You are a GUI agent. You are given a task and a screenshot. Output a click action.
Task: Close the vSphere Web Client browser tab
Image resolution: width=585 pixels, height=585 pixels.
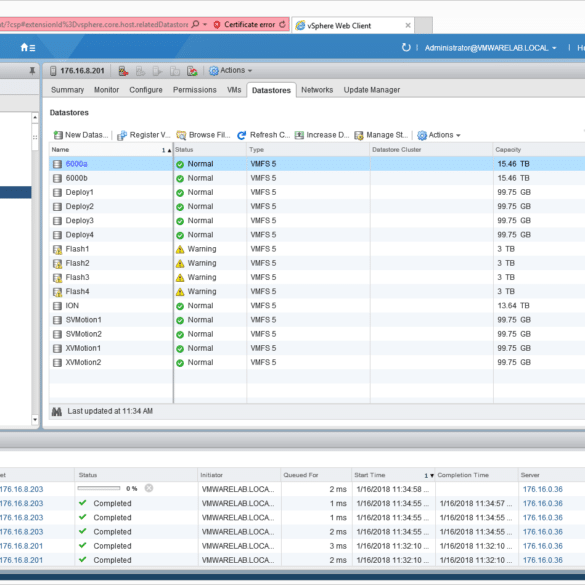point(408,25)
